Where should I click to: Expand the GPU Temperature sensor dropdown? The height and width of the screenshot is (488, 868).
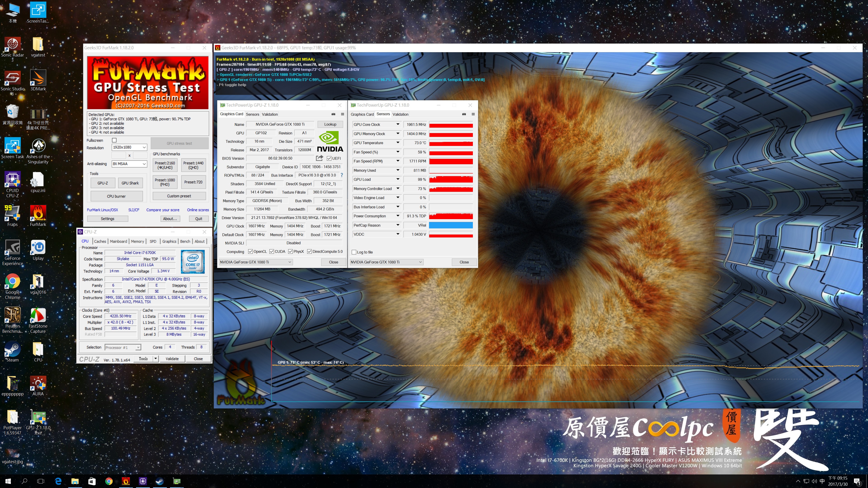pos(398,143)
